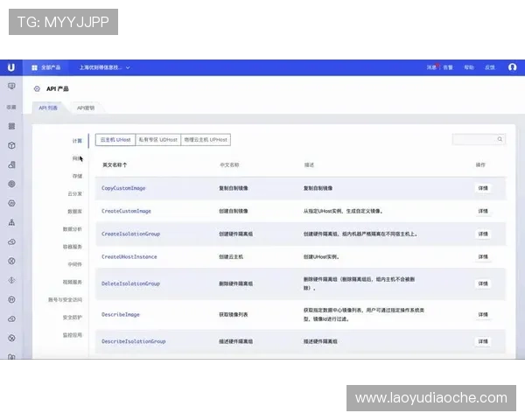This screenshot has height=420, width=525.
Task: Click the UCloud U logo
Action: tap(11, 67)
